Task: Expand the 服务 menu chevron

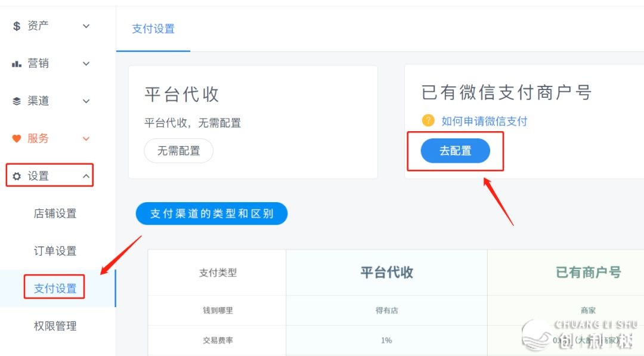Action: [x=86, y=139]
